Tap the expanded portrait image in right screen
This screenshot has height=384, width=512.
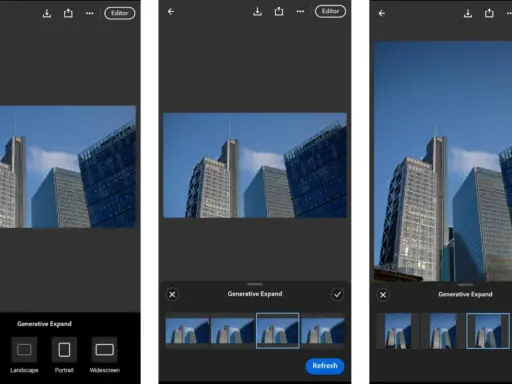[x=443, y=161]
